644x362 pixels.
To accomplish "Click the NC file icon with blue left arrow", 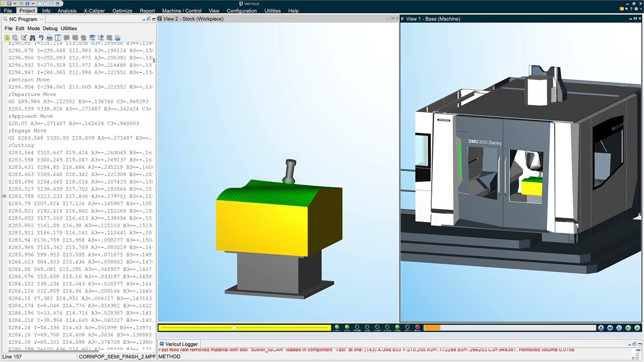I will (101, 38).
